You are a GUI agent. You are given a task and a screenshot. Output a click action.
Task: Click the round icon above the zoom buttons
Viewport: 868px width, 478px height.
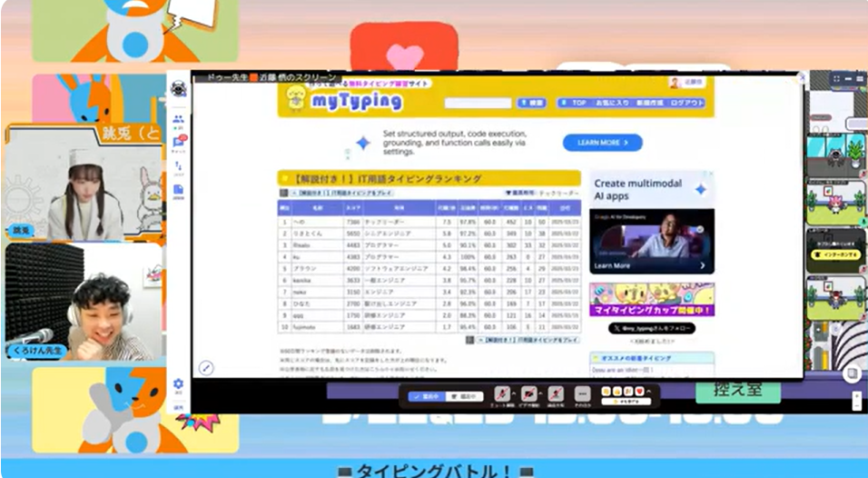(853, 373)
